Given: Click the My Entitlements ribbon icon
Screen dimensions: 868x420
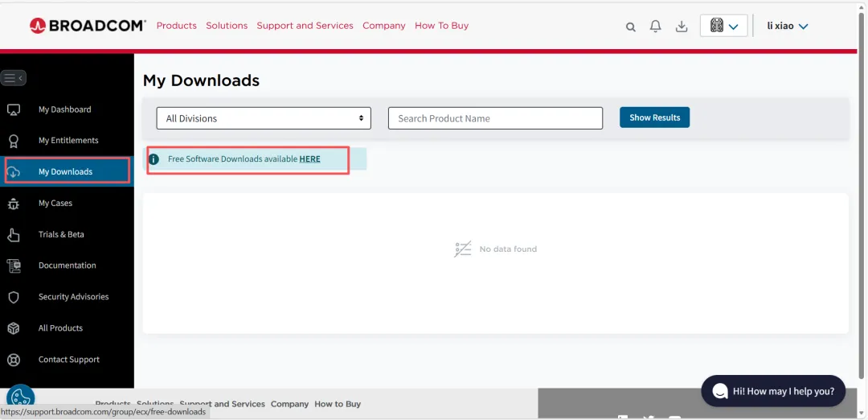Looking at the screenshot, I should click(14, 142).
